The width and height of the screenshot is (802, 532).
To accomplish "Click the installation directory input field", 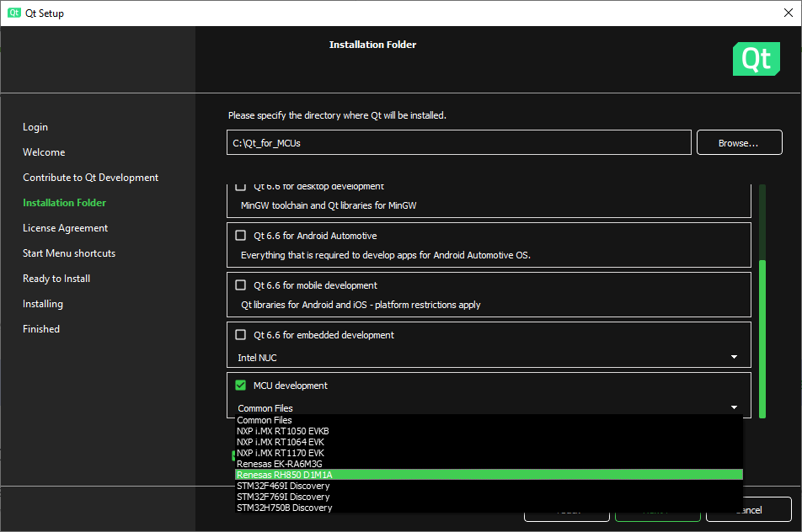I will [459, 142].
